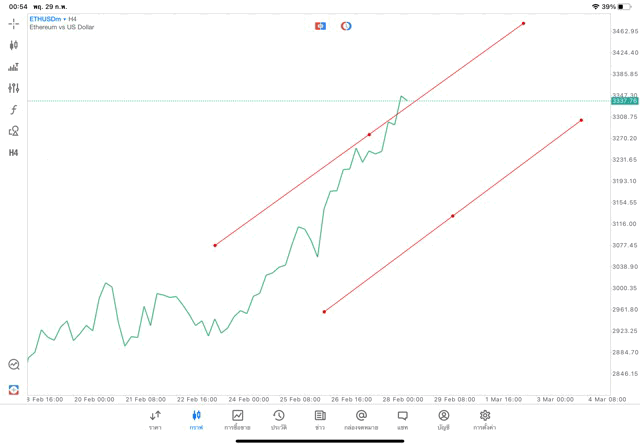
Task: Switch to the ราคา (quotes) tab
Action: click(155, 419)
